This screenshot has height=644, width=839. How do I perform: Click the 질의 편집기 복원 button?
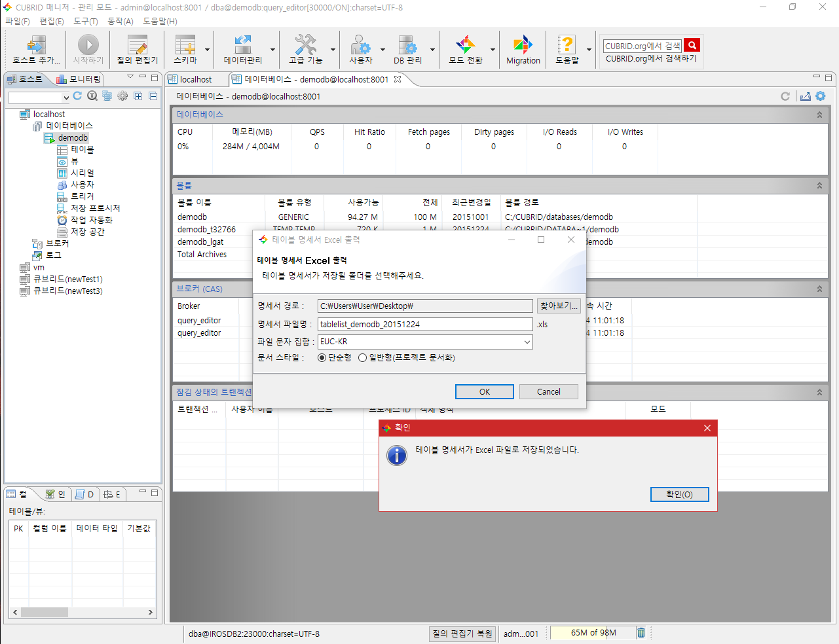point(462,634)
